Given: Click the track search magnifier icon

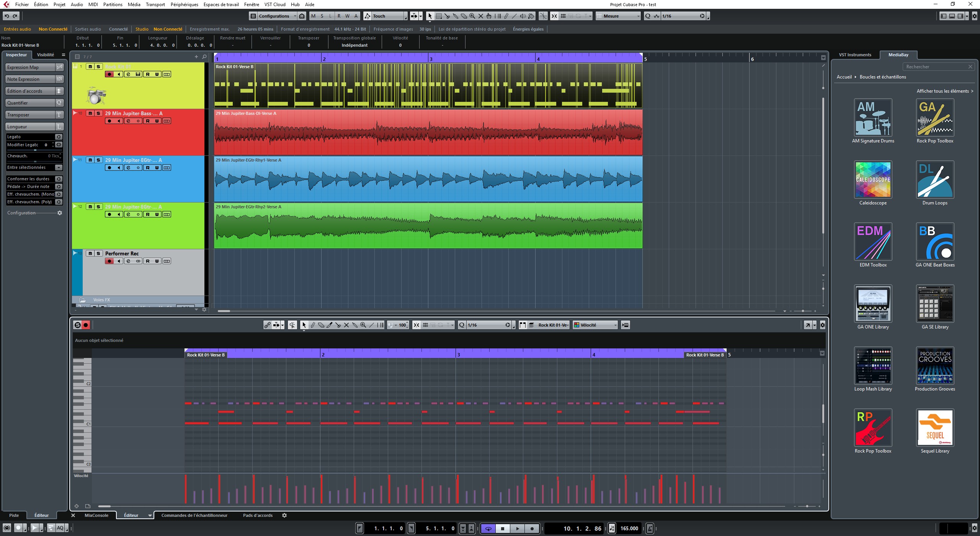Looking at the screenshot, I should 204,57.
